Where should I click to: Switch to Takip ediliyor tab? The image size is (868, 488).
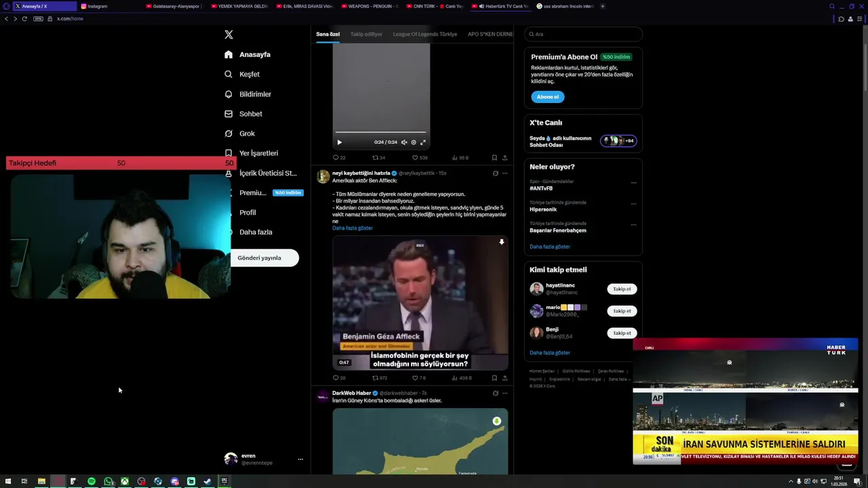pyautogui.click(x=366, y=34)
